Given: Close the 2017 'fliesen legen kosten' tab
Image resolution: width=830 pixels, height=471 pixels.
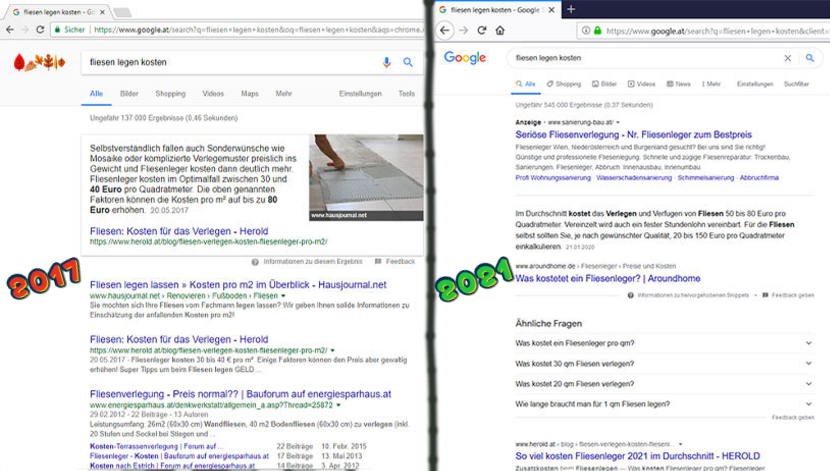Looking at the screenshot, I should coord(102,12).
